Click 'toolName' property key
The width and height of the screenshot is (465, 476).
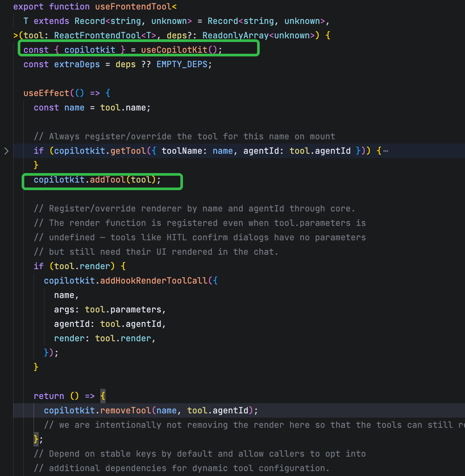pyautogui.click(x=182, y=151)
